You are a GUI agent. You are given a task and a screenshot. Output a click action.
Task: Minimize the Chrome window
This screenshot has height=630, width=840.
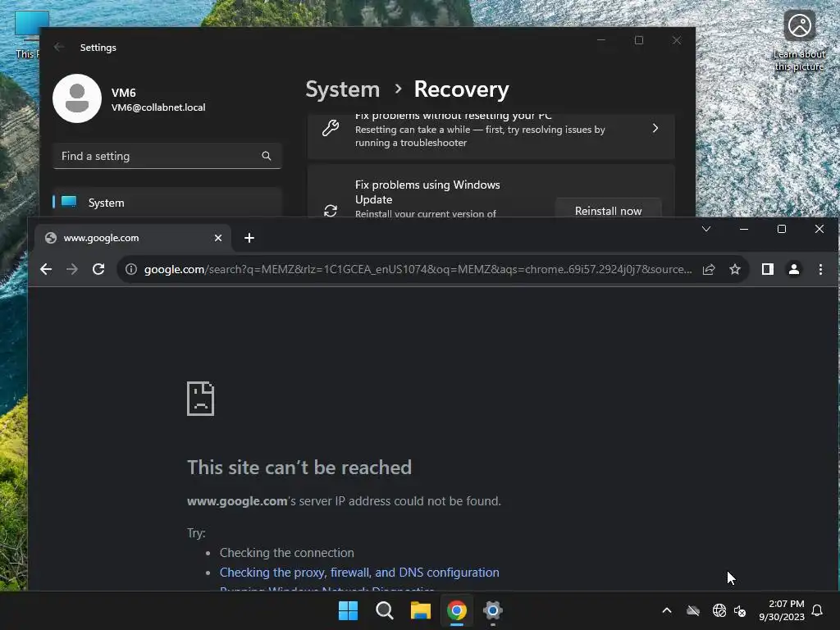[x=743, y=229]
